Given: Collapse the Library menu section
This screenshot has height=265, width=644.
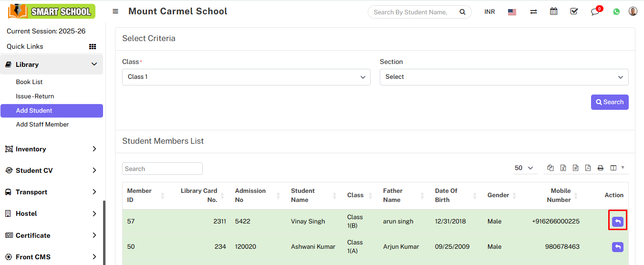Looking at the screenshot, I should [52, 64].
